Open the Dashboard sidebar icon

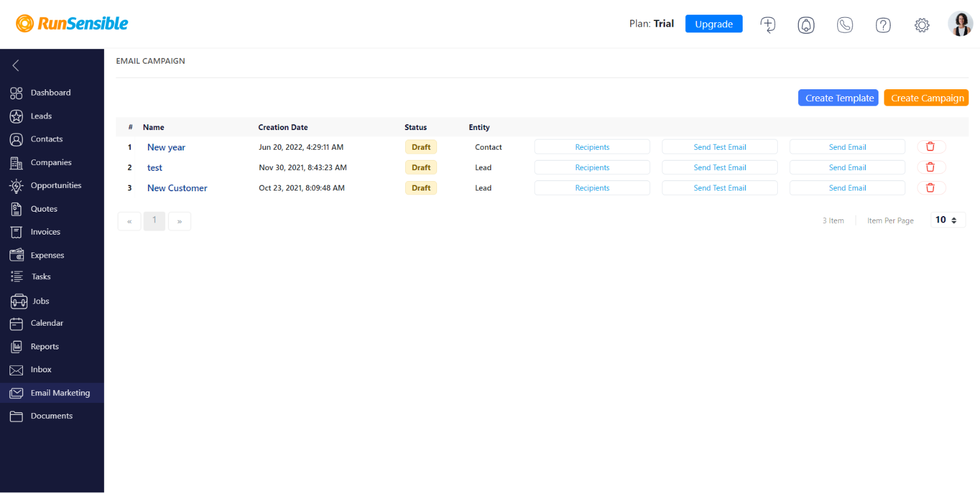(17, 93)
